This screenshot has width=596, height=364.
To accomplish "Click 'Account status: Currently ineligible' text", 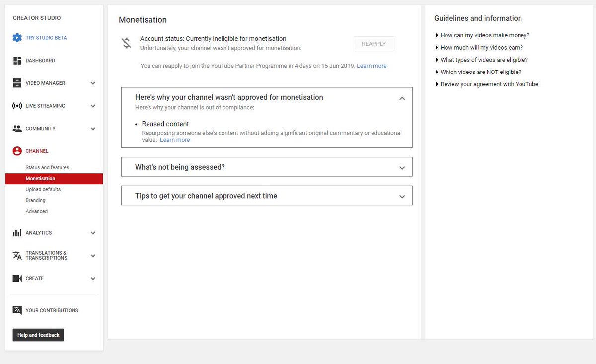I will [x=213, y=39].
